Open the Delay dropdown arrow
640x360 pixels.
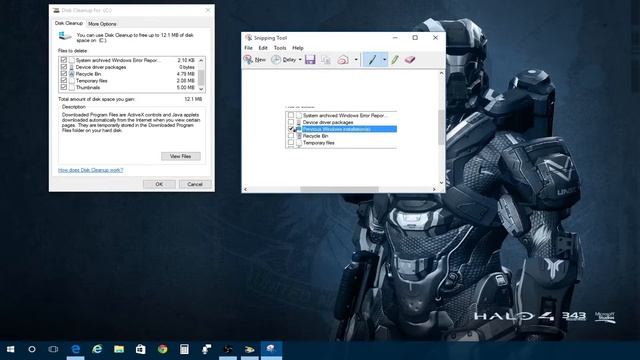click(x=300, y=60)
